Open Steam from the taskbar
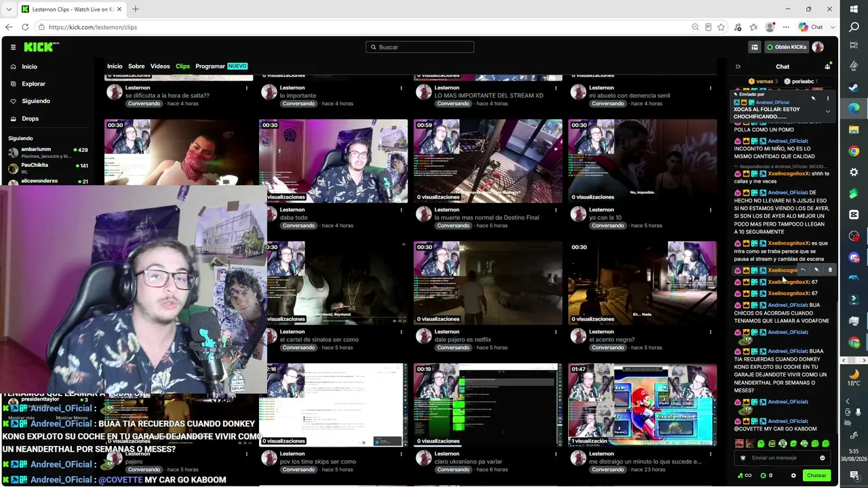The width and height of the screenshot is (868, 488). 854,87
